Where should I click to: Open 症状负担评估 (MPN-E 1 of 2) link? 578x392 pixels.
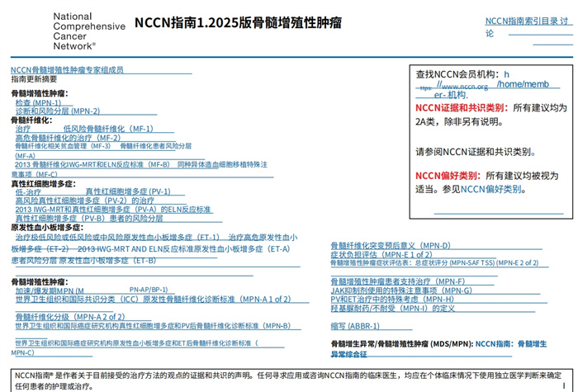[x=381, y=254]
